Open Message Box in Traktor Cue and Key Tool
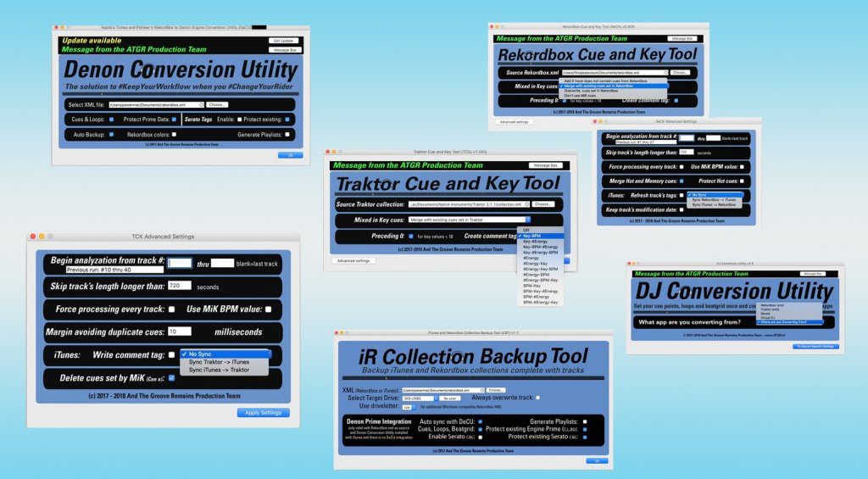 (545, 165)
